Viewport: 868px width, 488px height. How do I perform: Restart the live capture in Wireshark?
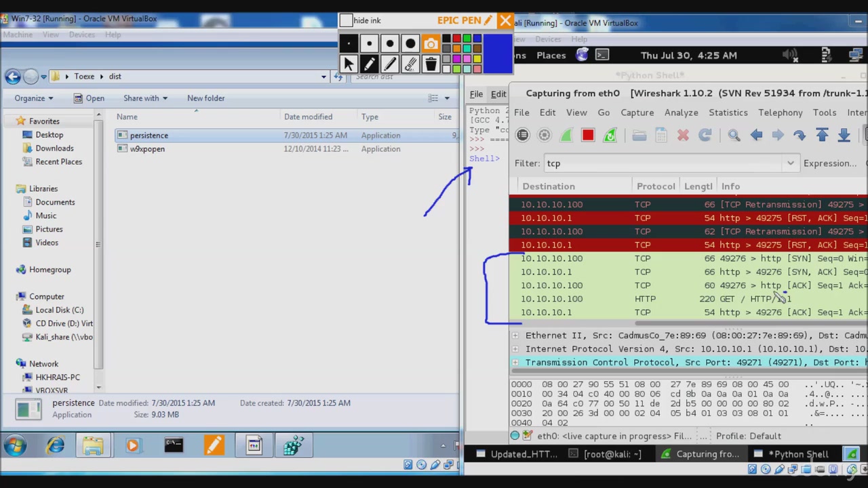coord(610,136)
